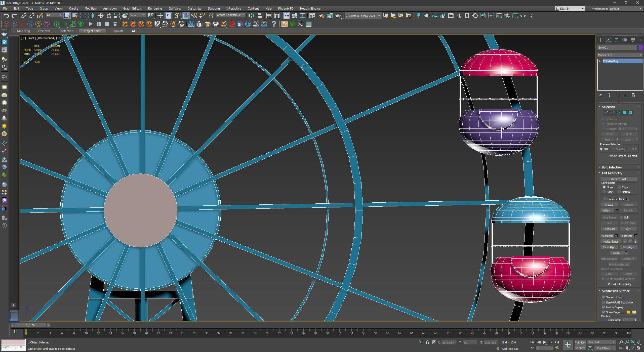Switch to the Freeform ribbon tab
The height and width of the screenshot is (352, 644).
click(x=44, y=31)
